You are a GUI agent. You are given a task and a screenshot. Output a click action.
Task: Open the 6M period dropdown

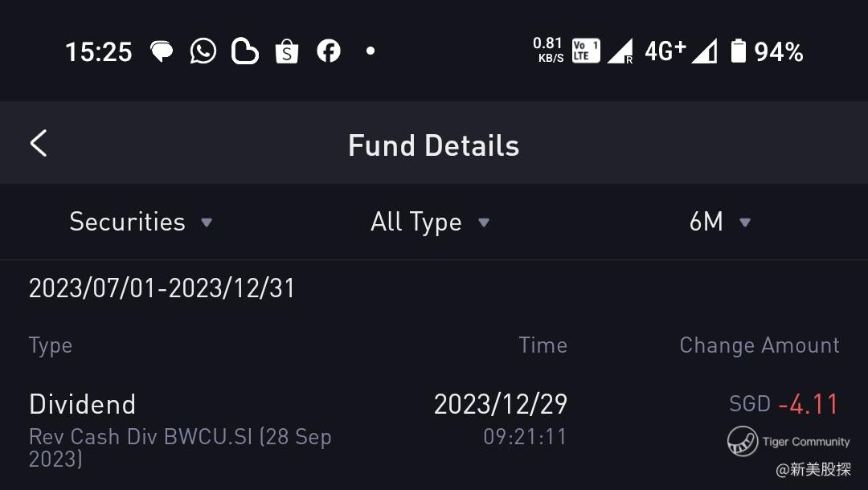coord(719,222)
